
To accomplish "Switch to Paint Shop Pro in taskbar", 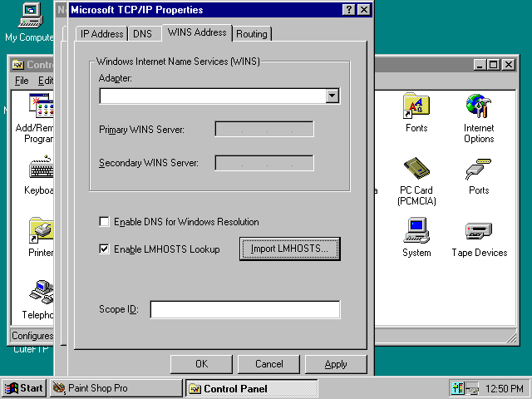I will [x=115, y=388].
